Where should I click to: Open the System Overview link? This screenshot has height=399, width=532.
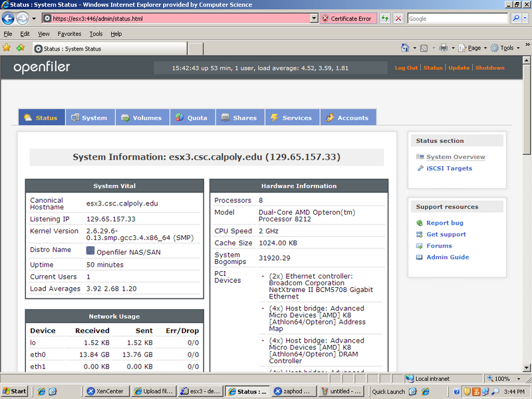pos(456,157)
